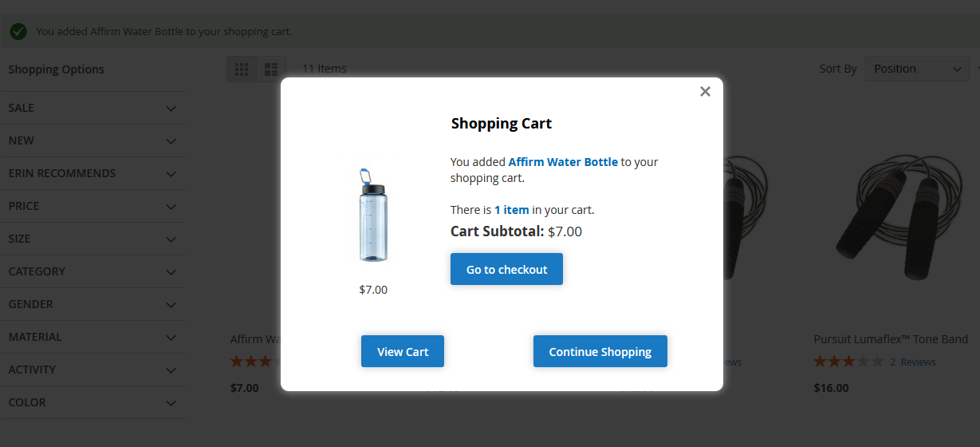Screen dimensions: 980x447
Task: Click the green success checkmark icon
Action: point(18,32)
